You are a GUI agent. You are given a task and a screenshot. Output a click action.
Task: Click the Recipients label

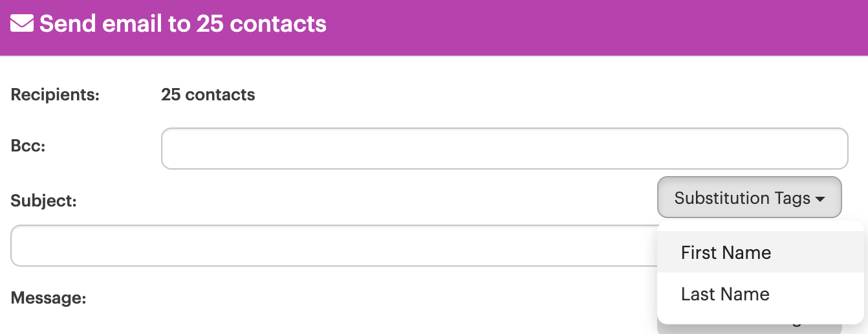(55, 95)
